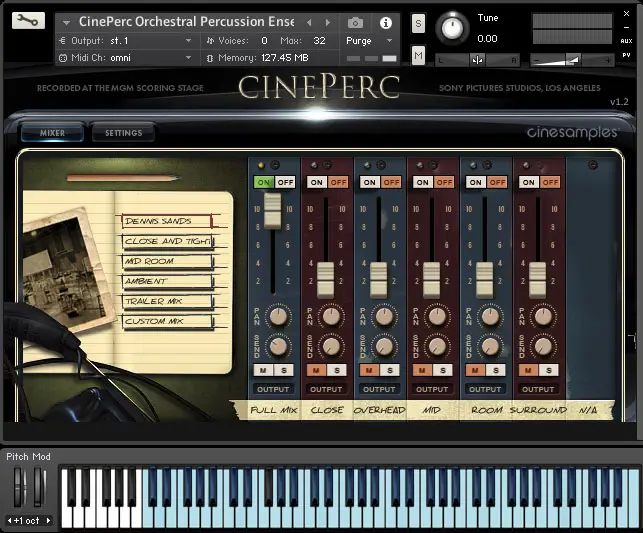This screenshot has width=643, height=533.
Task: Open the Mid channel OUTPUT selector
Action: [x=432, y=389]
